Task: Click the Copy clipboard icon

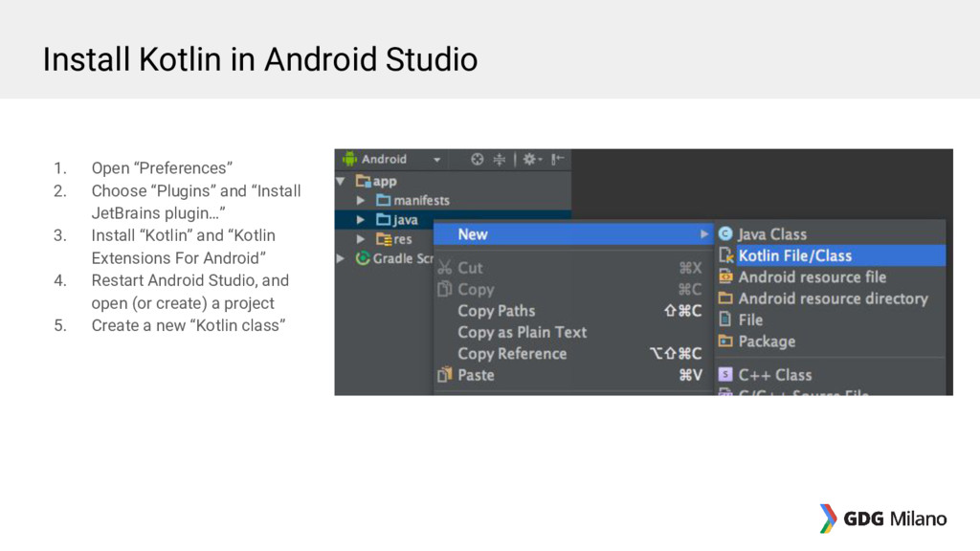Action: (x=444, y=289)
